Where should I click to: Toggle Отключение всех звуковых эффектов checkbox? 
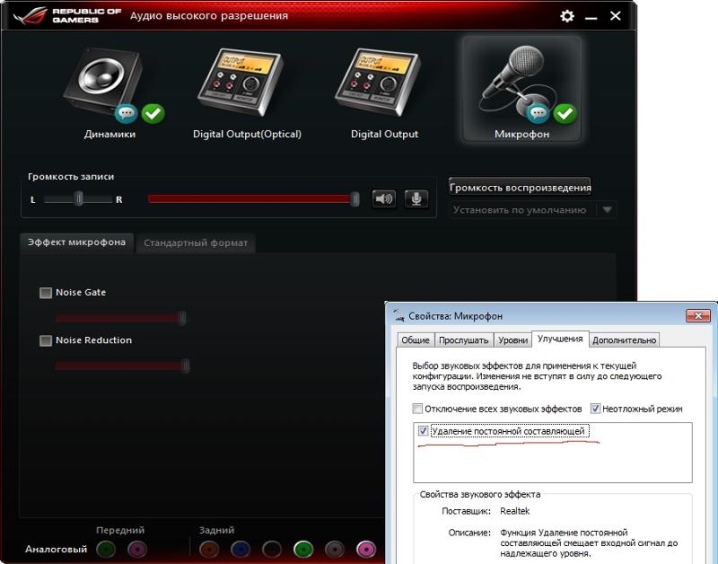pyautogui.click(x=418, y=409)
